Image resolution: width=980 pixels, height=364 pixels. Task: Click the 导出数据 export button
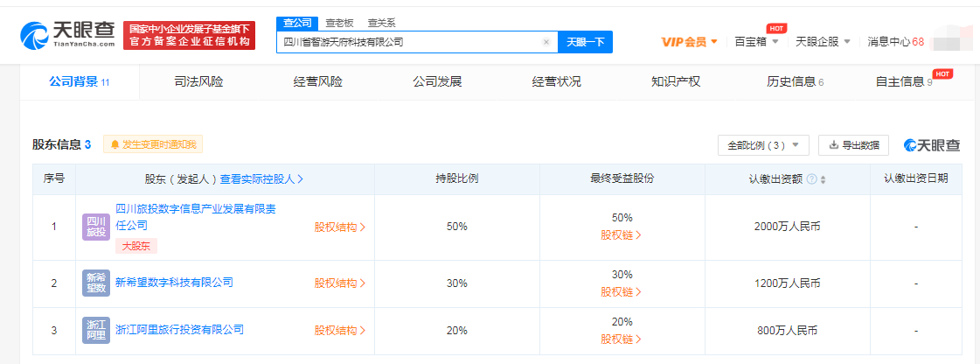pyautogui.click(x=853, y=145)
